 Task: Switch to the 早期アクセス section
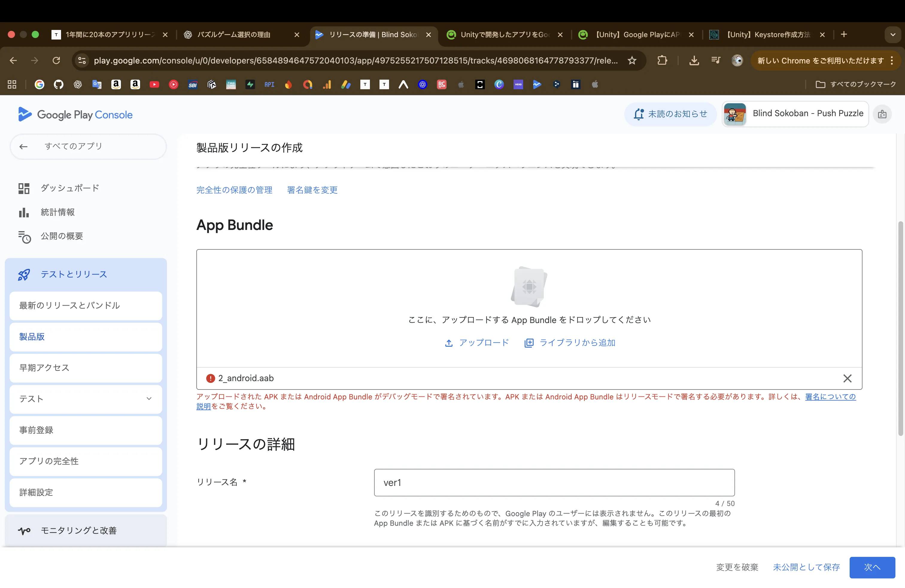click(x=44, y=368)
